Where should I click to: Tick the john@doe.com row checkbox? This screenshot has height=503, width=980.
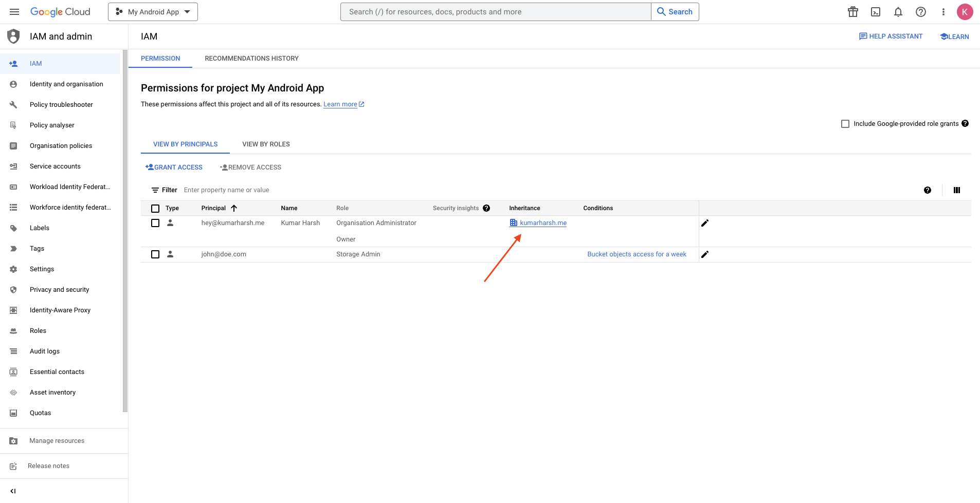click(155, 254)
